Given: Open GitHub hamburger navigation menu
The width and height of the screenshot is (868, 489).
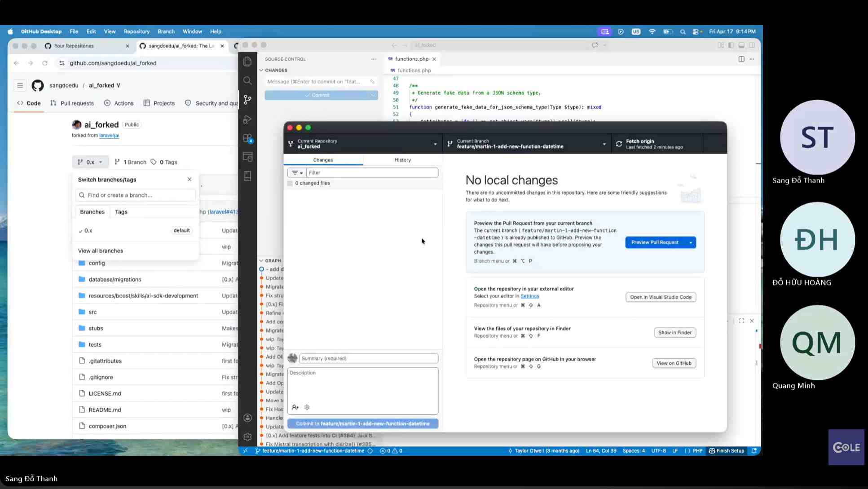Looking at the screenshot, I should (x=20, y=85).
